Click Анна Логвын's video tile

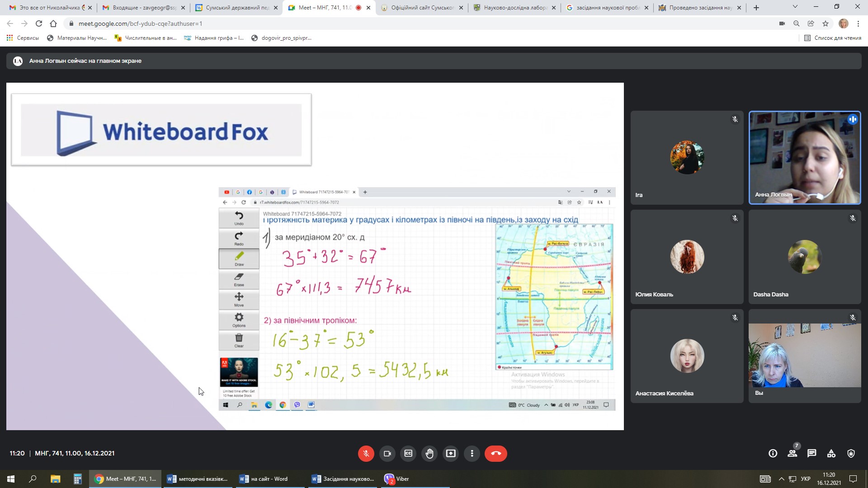point(805,158)
